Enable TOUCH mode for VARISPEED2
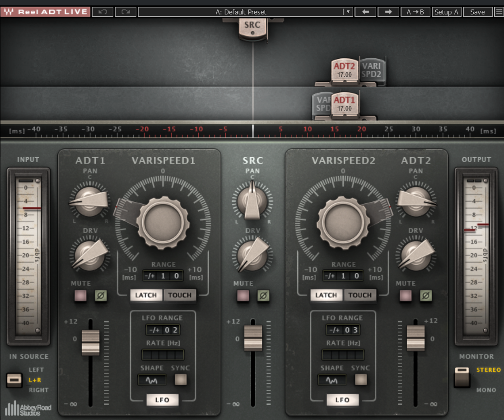This screenshot has height=420, width=504. click(360, 295)
